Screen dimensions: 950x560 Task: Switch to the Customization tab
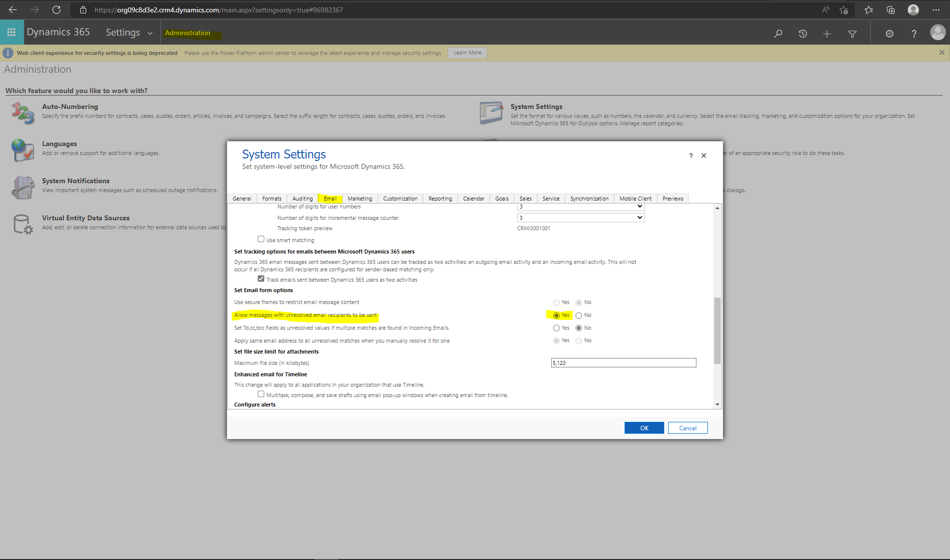point(400,199)
